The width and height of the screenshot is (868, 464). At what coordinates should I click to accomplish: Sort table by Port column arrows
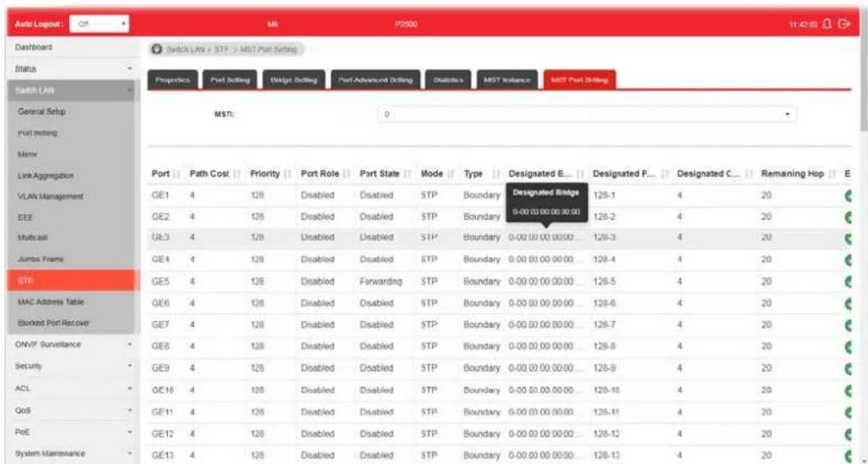(178, 174)
